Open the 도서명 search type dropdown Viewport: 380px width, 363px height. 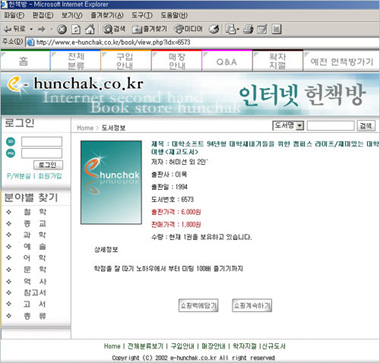pyautogui.click(x=288, y=126)
